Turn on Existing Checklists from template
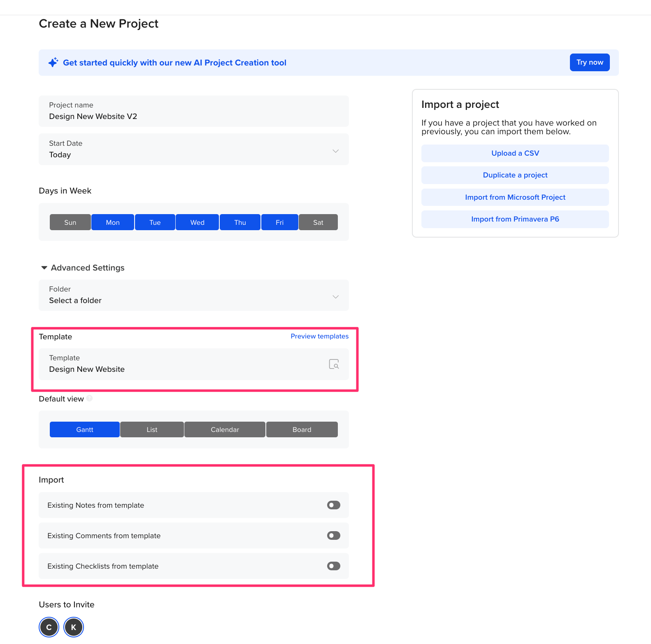 pyautogui.click(x=334, y=566)
